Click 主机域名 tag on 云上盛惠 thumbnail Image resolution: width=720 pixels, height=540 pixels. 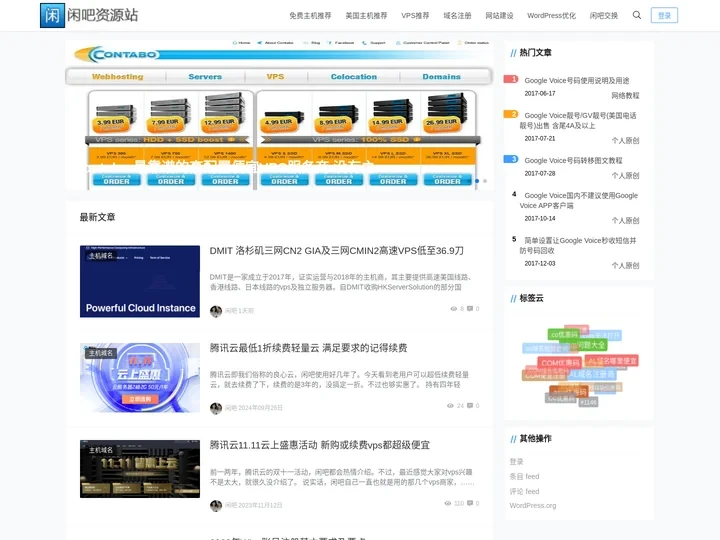point(101,353)
